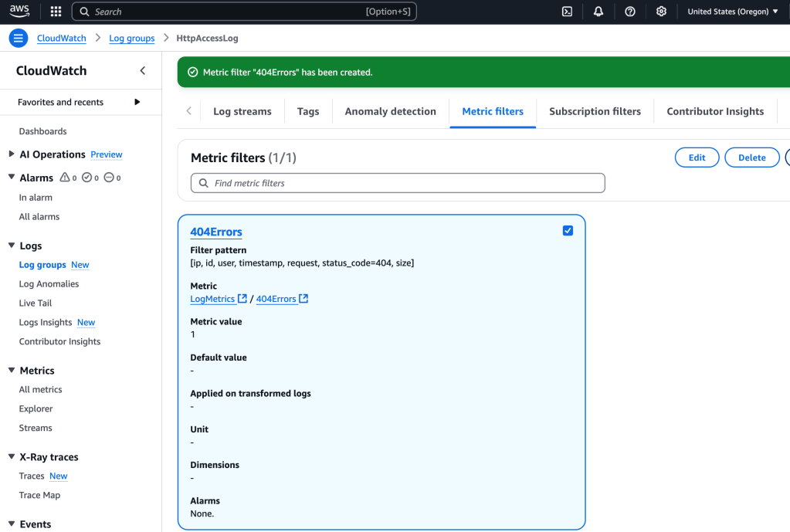Launch CloudShell from the top bar

(x=567, y=12)
